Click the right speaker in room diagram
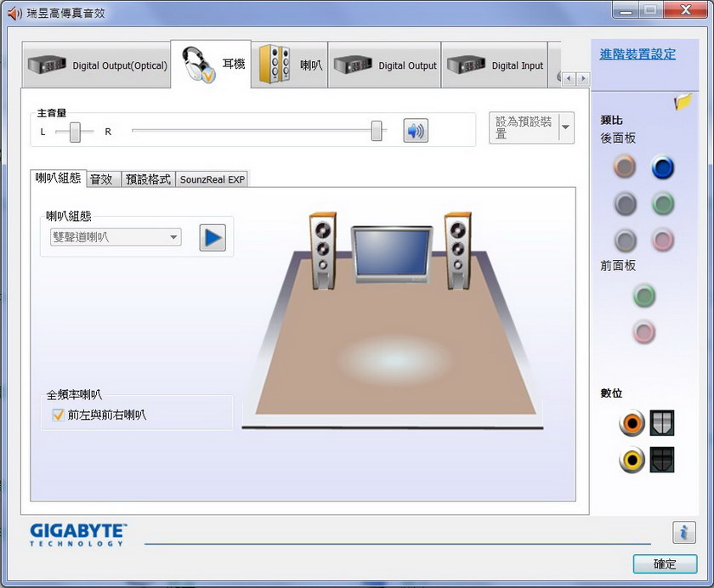 click(x=457, y=251)
